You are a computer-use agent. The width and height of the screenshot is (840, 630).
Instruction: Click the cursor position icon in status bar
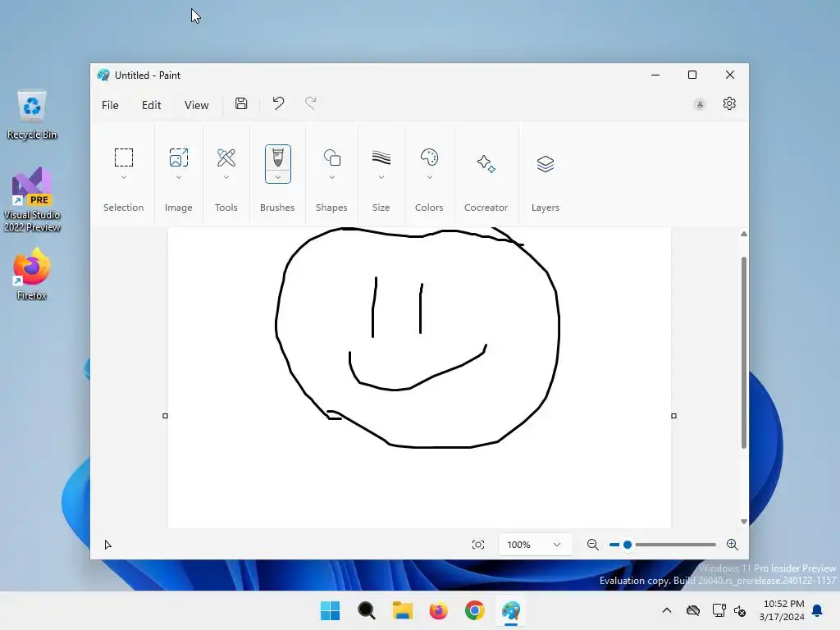coord(107,545)
